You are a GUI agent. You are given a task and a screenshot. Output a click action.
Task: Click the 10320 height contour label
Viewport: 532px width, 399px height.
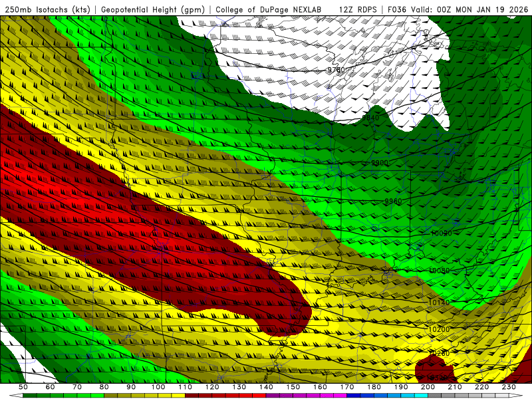tap(437, 378)
